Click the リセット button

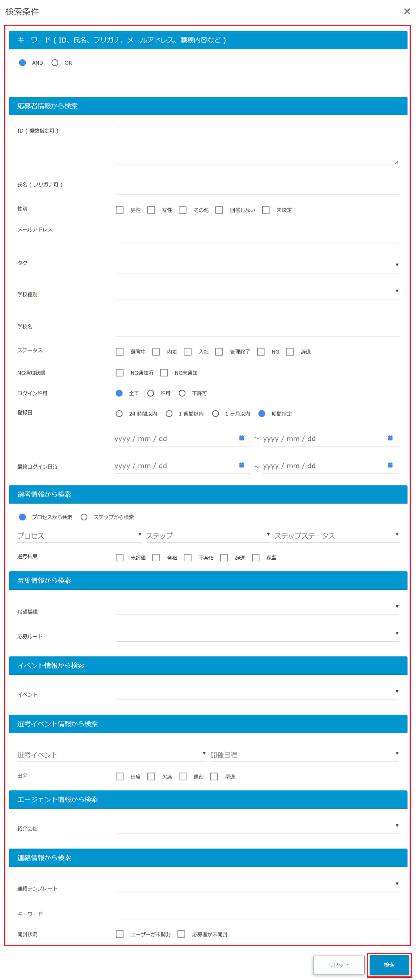click(338, 965)
